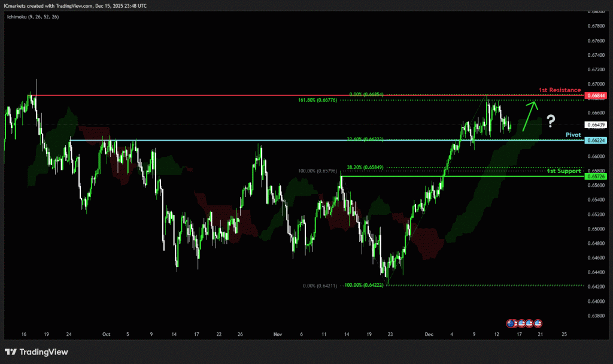
Task: Select the Pivot text label
Action: 573,135
